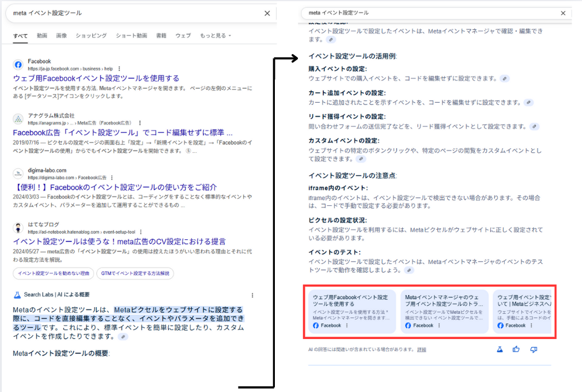Switch to the 書籍 tab

161,36
